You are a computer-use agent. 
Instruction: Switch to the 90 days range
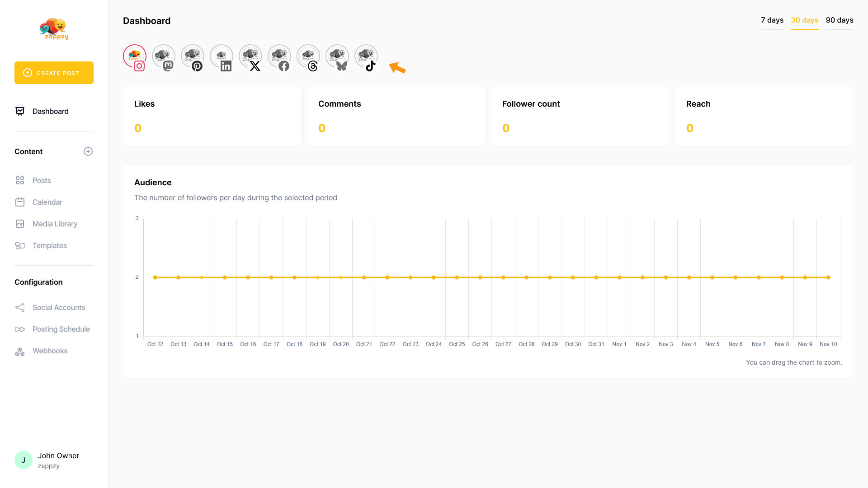(840, 20)
